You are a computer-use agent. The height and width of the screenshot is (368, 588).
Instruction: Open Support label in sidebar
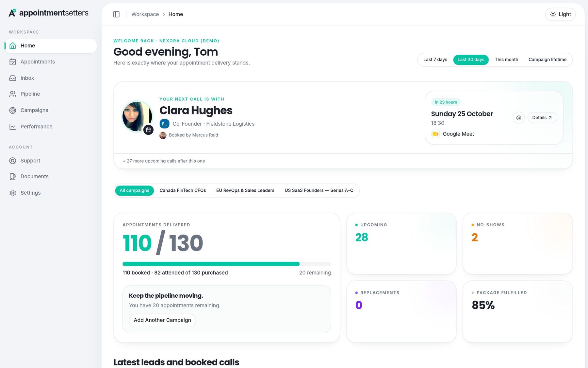tap(30, 161)
